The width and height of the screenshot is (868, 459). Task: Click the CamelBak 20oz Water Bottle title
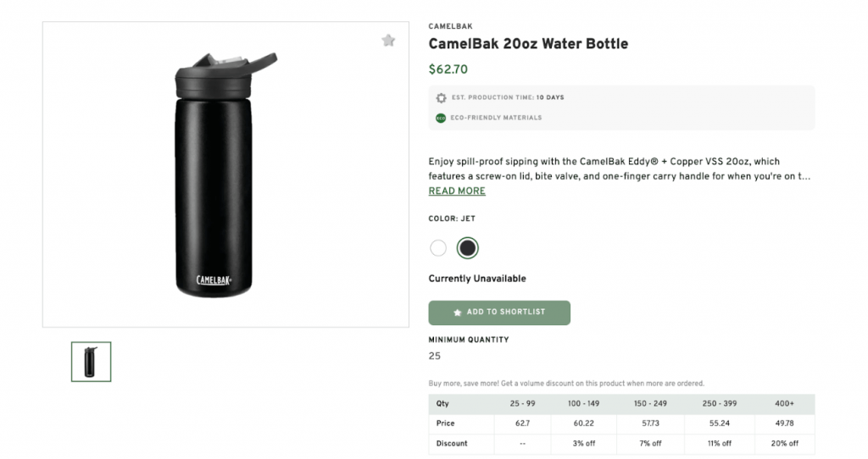(528, 44)
